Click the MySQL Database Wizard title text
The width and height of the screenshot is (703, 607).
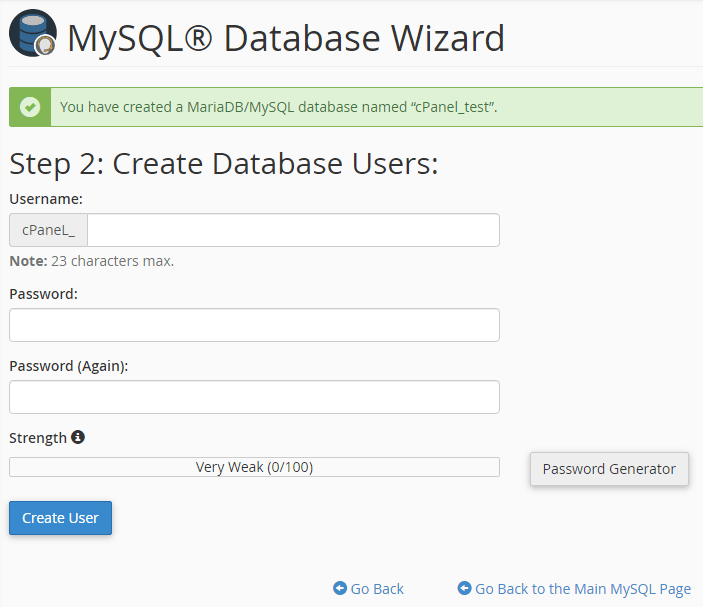(x=286, y=39)
